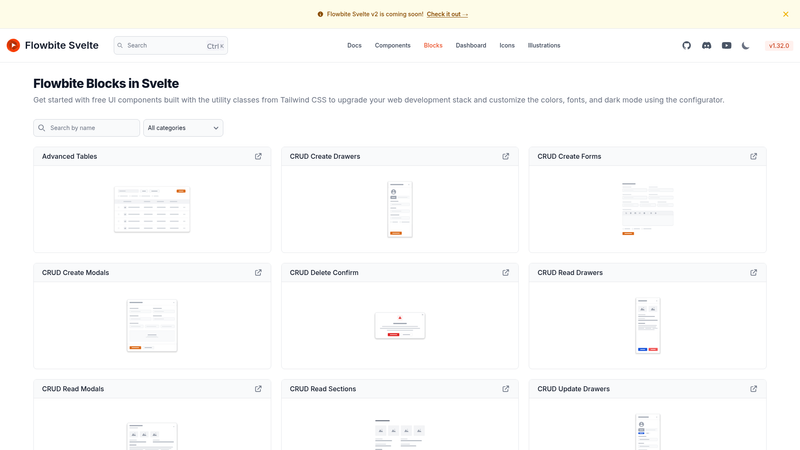800x450 pixels.
Task: Click the Flowbite Svelte brand name
Action: (x=62, y=45)
